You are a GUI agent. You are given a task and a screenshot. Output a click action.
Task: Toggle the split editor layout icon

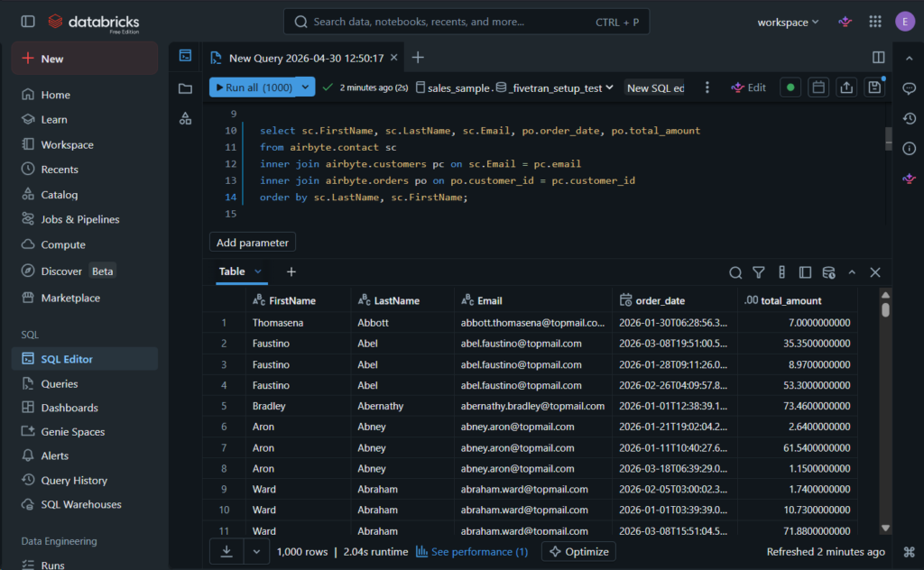878,57
